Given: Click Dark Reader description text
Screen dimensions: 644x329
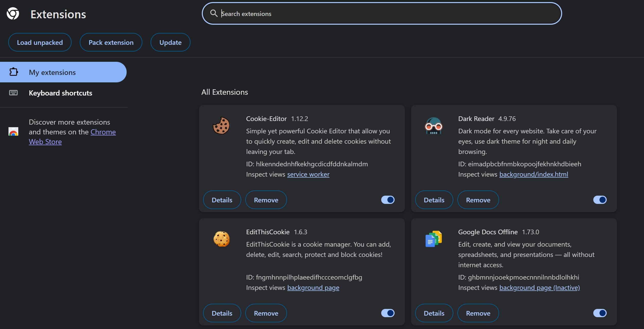Looking at the screenshot, I should [x=527, y=141].
